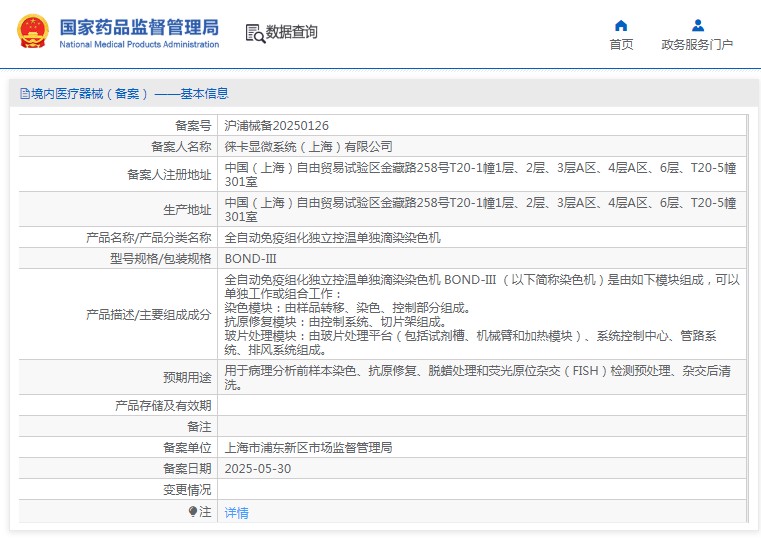Click 国家药品监督管理局 title
The height and width of the screenshot is (539, 761).
coord(139,27)
